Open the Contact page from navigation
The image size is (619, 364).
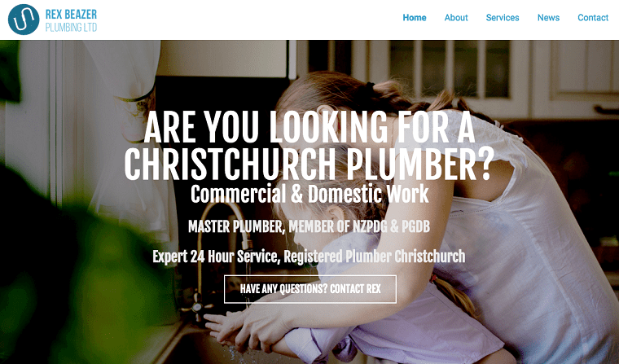coord(593,18)
